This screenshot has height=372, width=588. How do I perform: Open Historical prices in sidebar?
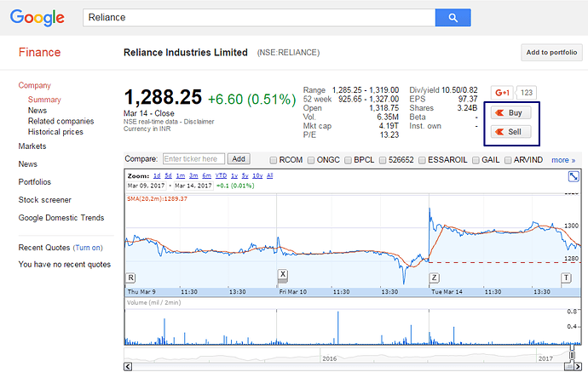tap(55, 132)
